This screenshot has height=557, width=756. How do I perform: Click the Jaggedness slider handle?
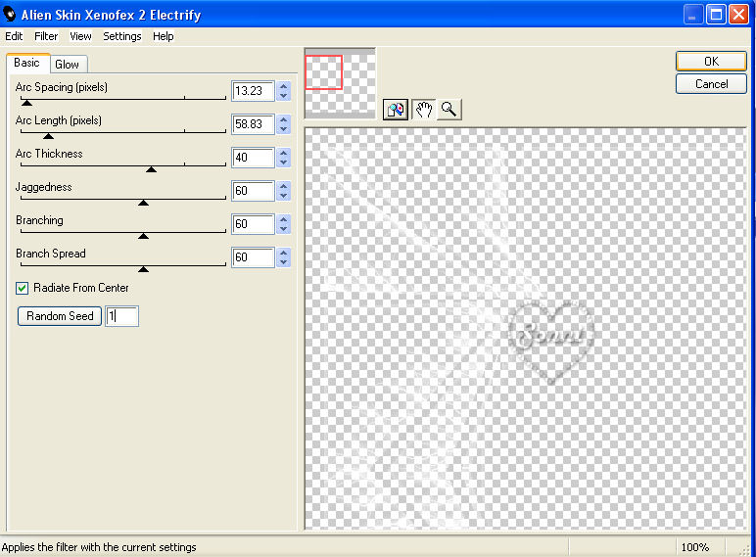(x=143, y=203)
